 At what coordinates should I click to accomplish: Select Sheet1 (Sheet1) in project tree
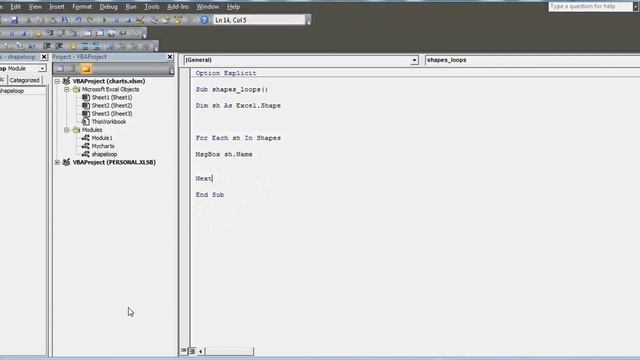112,98
